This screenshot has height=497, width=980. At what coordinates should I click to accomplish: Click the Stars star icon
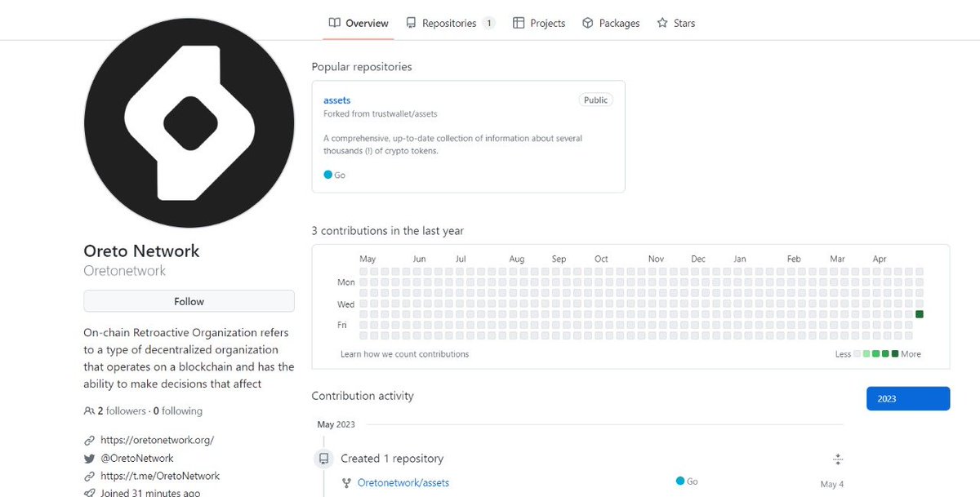(x=662, y=23)
